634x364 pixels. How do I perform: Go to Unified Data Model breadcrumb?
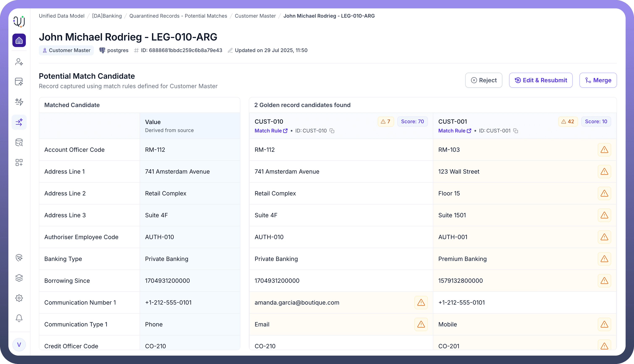pos(62,16)
